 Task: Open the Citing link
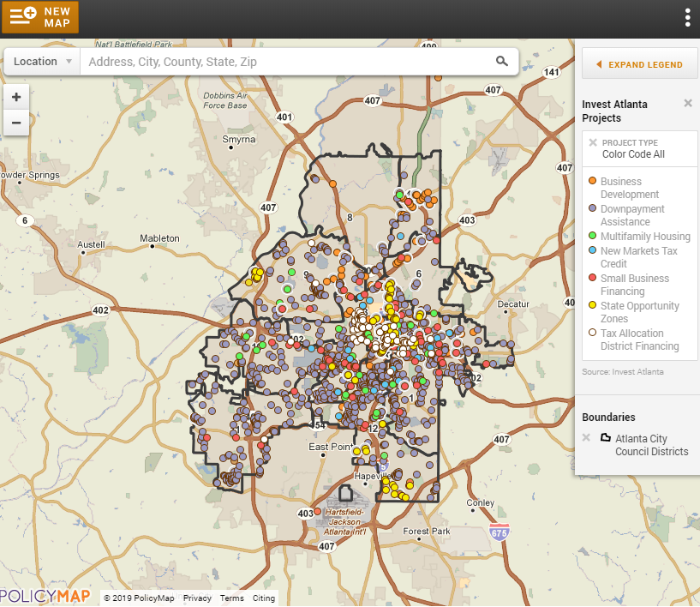(263, 598)
